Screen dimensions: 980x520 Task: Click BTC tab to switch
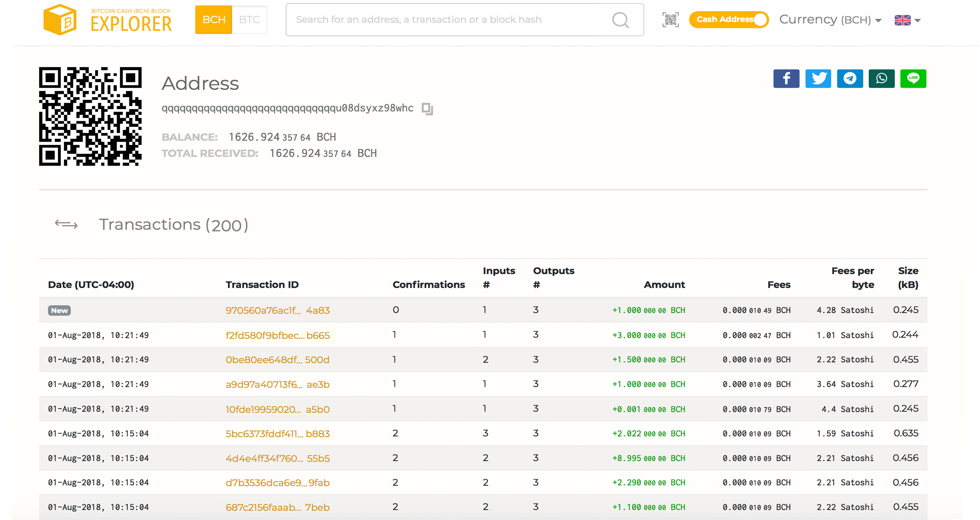pos(249,20)
